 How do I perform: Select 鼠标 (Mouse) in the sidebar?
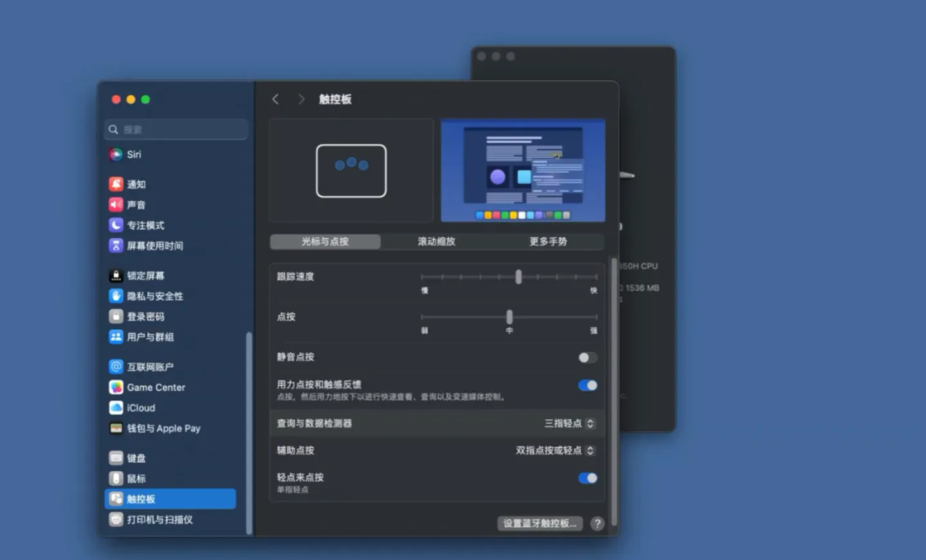[135, 478]
